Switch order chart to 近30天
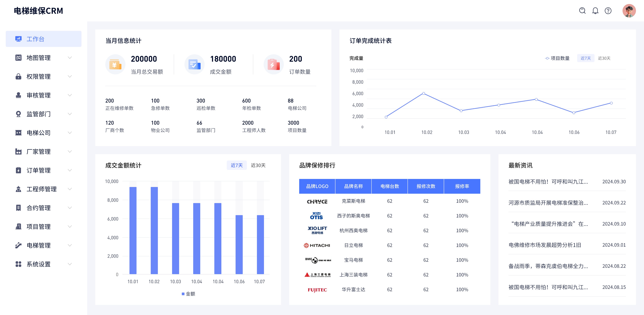Viewport: 644px width, 315px height. [x=604, y=58]
